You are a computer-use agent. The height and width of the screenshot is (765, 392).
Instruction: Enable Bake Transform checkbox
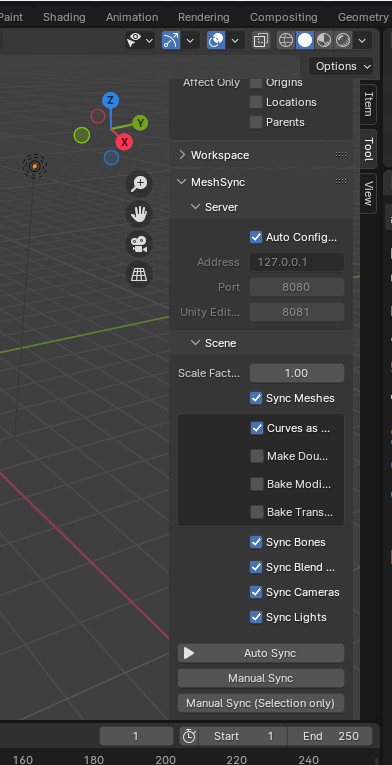point(257,512)
